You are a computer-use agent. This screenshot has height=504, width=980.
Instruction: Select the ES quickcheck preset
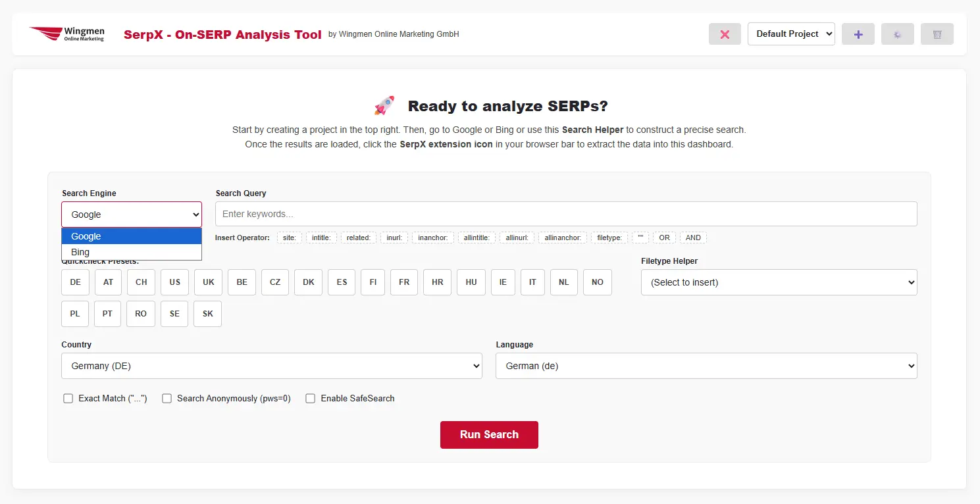(342, 282)
